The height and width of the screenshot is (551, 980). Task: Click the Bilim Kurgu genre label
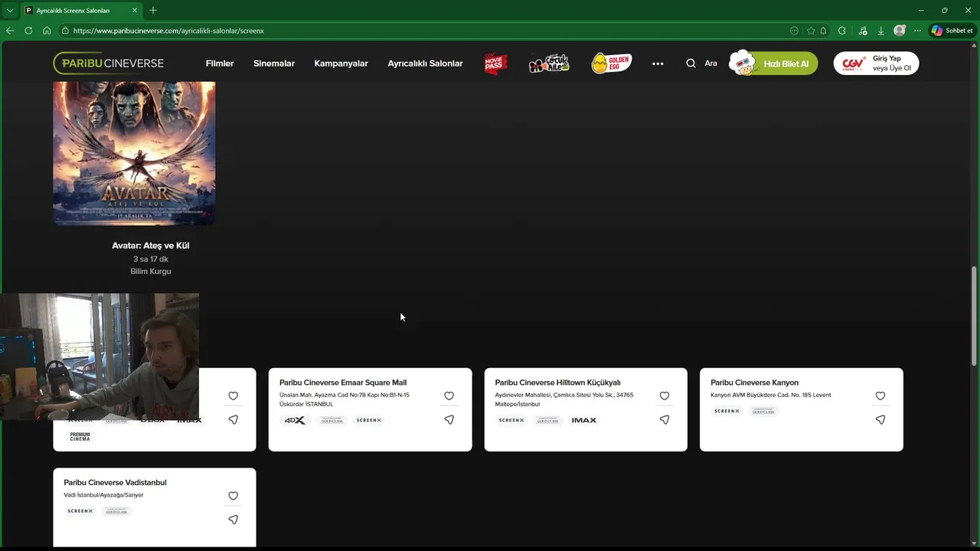point(151,272)
